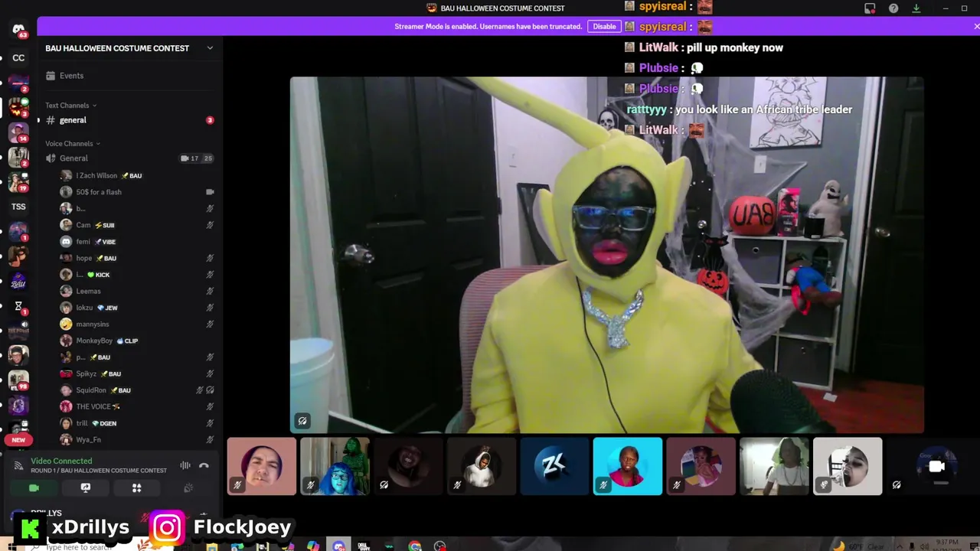Select voice user Wya_Fn
Screen dimensions: 980x551
click(138, 440)
